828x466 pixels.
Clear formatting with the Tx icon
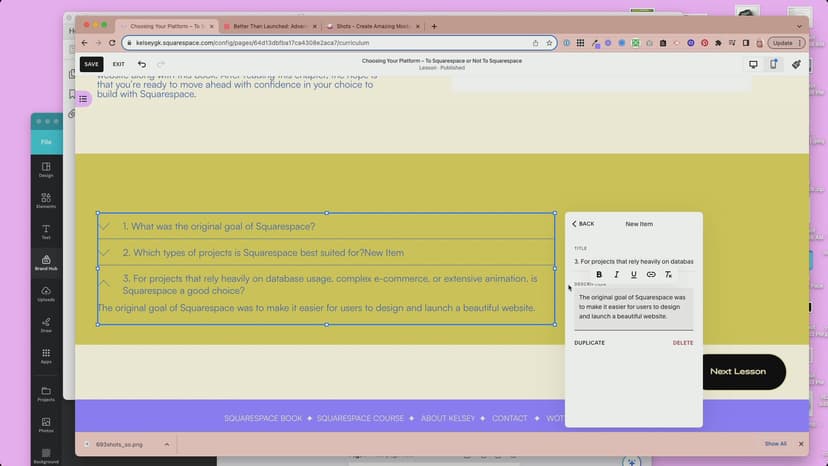(x=668, y=274)
